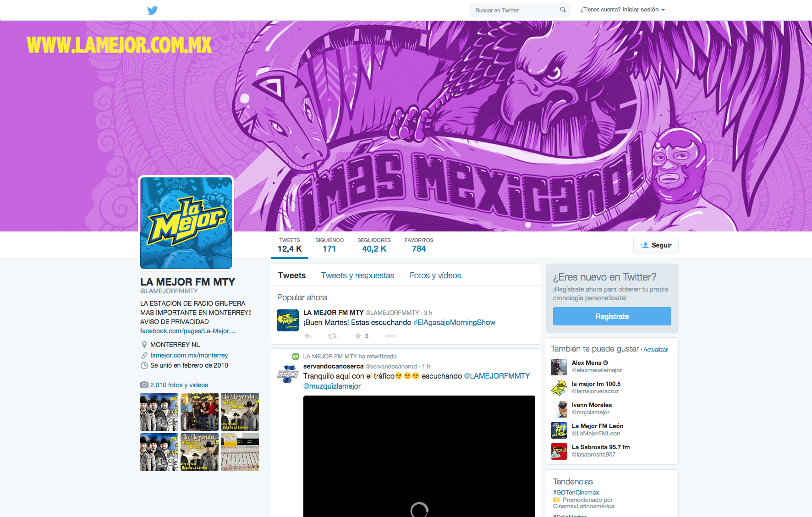The height and width of the screenshot is (517, 812).
Task: Click the retweeted indicator icon
Action: [x=296, y=356]
